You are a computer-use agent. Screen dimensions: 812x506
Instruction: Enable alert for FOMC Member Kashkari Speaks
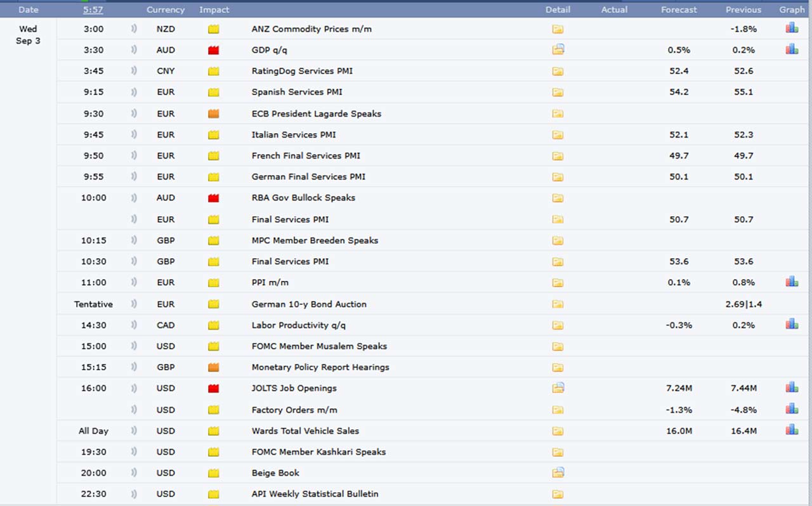134,452
